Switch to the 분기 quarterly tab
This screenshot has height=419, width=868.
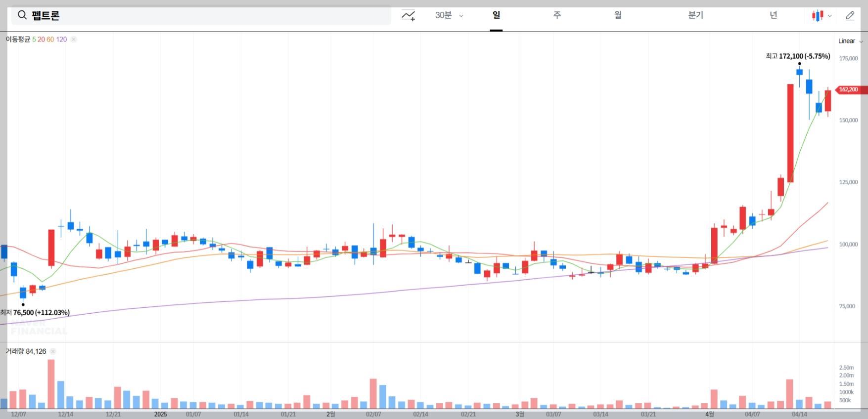click(x=695, y=15)
